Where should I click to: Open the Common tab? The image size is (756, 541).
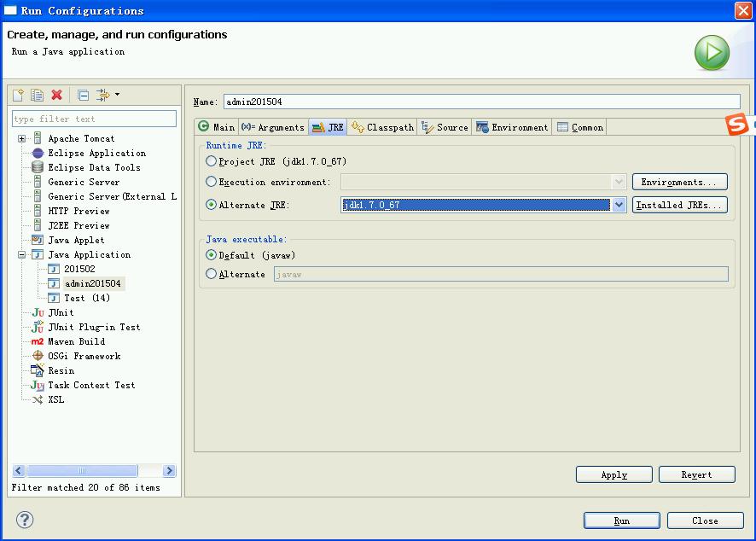pyautogui.click(x=579, y=127)
